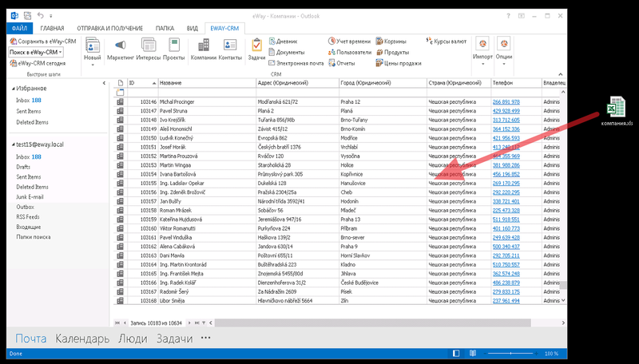Open компания.xls Excel file on desktop
The height and width of the screenshot is (364, 639).
click(x=617, y=111)
